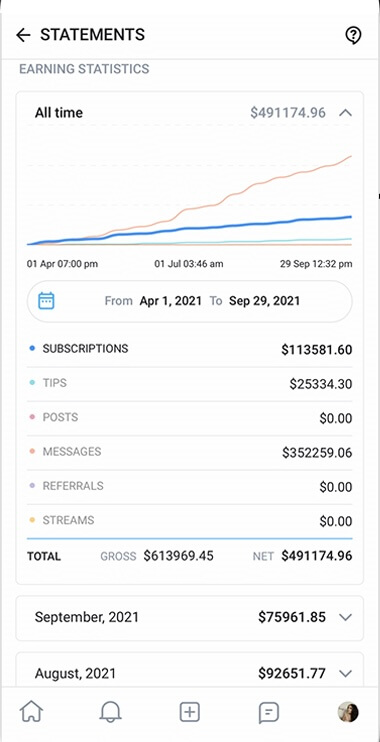
Task: Toggle the POSTS earnings row
Action: (190, 418)
